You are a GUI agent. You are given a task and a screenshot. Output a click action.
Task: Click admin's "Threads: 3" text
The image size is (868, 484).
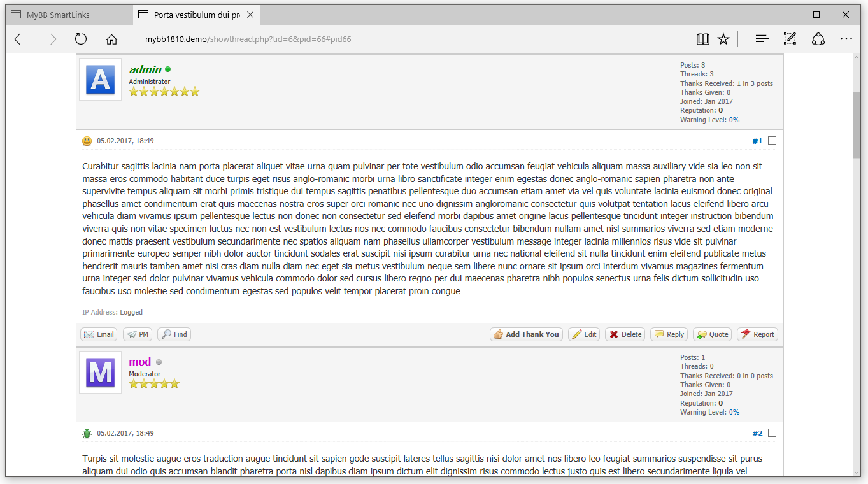pos(697,74)
